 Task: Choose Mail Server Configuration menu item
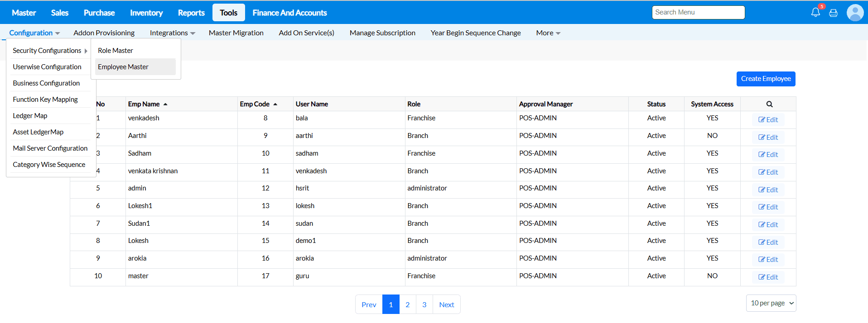point(50,148)
